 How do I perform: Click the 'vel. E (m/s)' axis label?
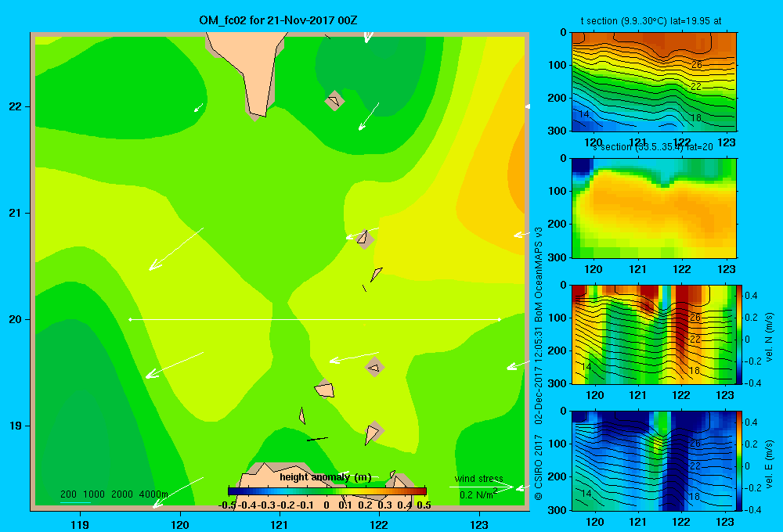point(769,464)
